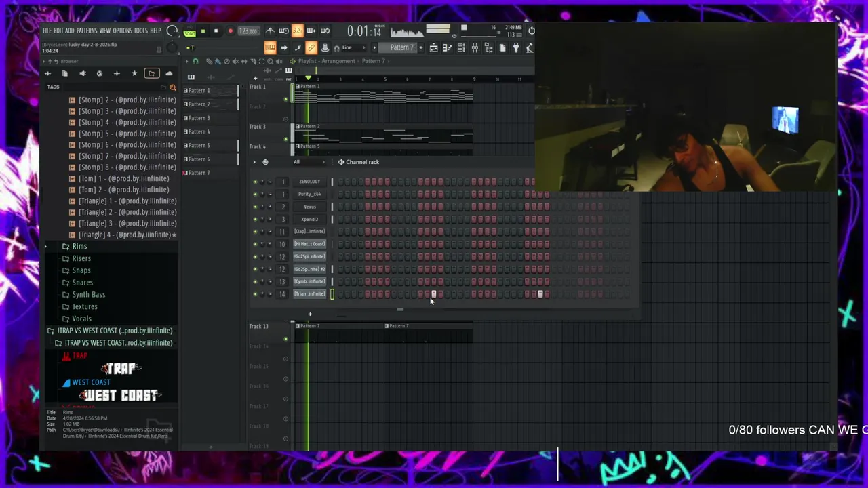Add a channel with the plus button
868x488 pixels.
pos(310,314)
